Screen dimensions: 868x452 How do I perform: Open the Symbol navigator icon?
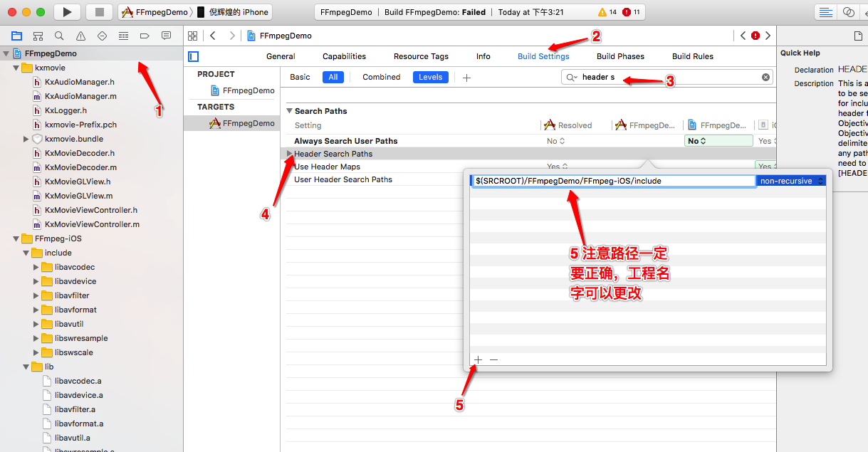38,36
